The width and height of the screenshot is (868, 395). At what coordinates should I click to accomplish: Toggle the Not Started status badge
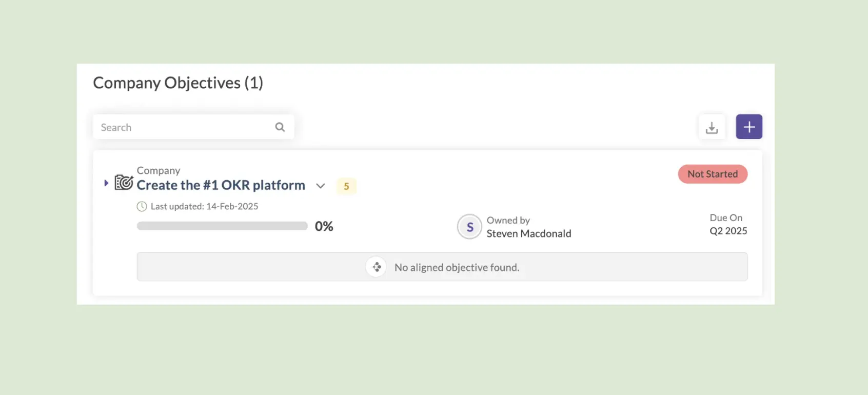[x=713, y=174]
